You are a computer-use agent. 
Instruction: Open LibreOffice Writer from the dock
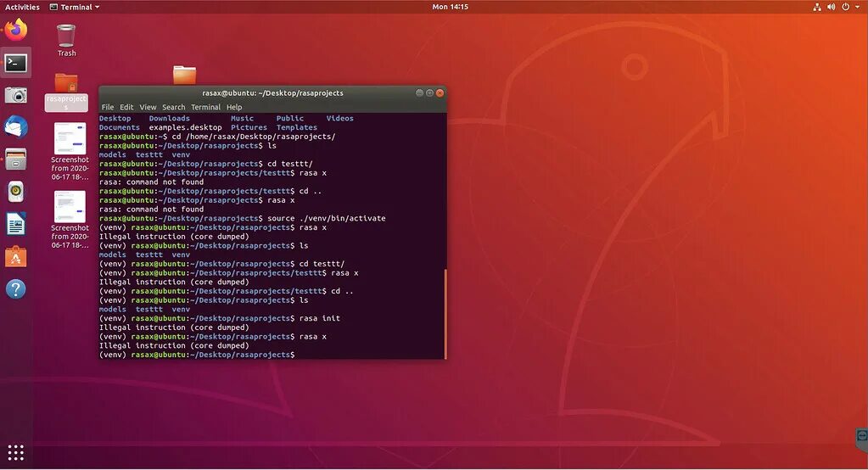[x=16, y=224]
